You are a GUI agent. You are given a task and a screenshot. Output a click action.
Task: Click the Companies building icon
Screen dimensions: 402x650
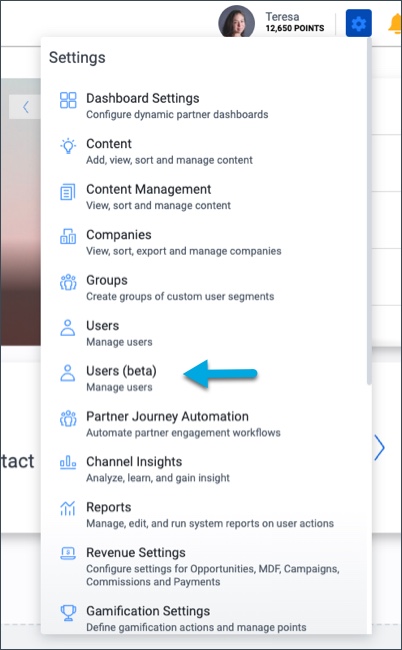coord(68,236)
